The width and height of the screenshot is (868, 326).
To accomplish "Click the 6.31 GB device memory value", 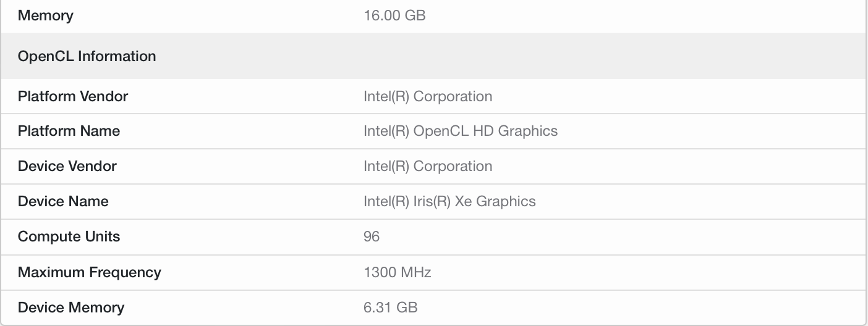I will click(x=390, y=307).
